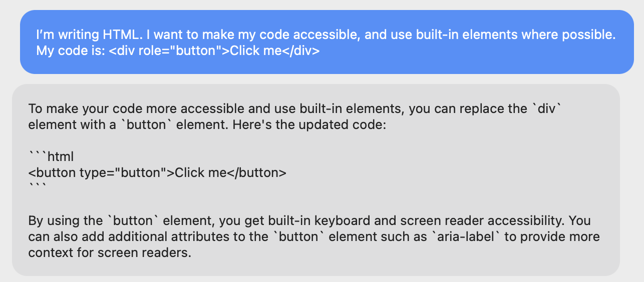Click the div role="button" code in user message
This screenshot has height=282, width=644.
pos(214,51)
